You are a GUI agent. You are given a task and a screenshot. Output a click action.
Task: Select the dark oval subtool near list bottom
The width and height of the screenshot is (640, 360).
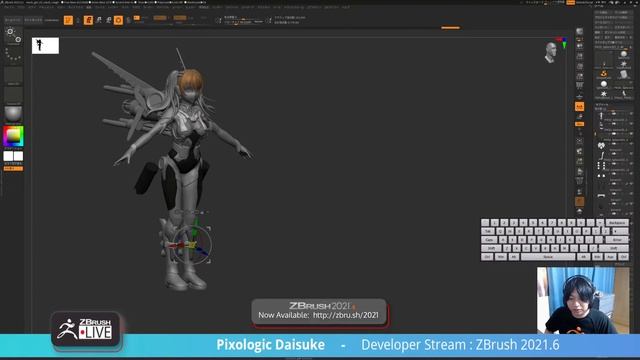point(601,206)
